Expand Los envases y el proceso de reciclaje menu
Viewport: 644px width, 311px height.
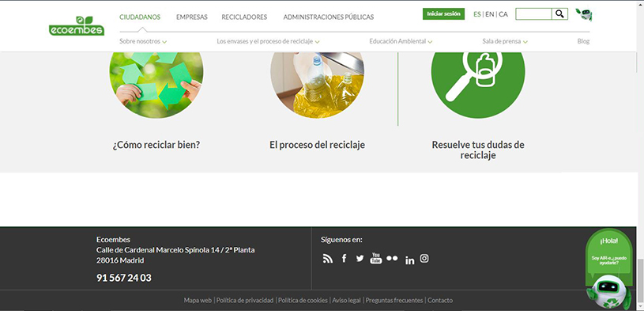click(x=268, y=42)
